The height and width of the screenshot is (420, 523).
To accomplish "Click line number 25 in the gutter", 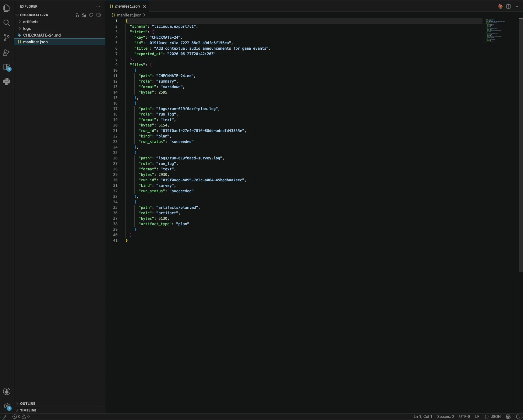I will tap(115, 153).
